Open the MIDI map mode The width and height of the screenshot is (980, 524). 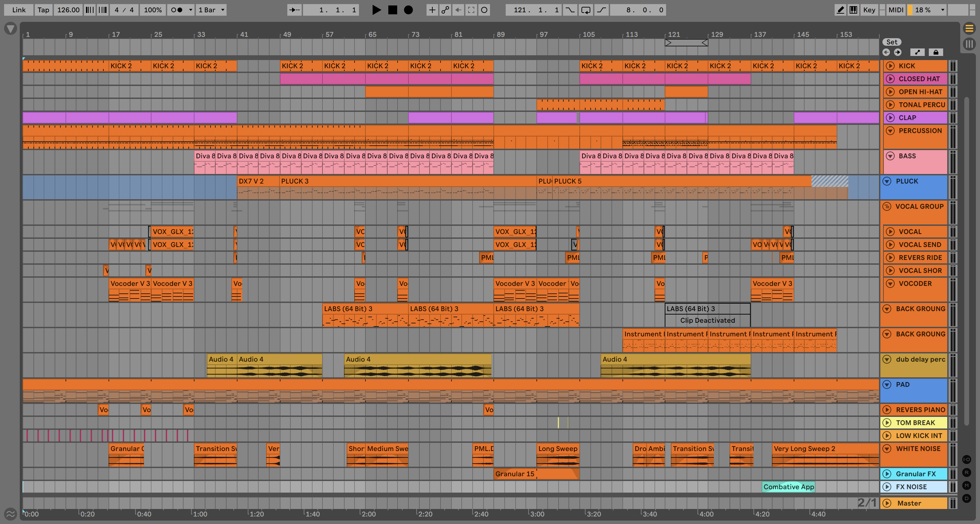click(x=895, y=10)
